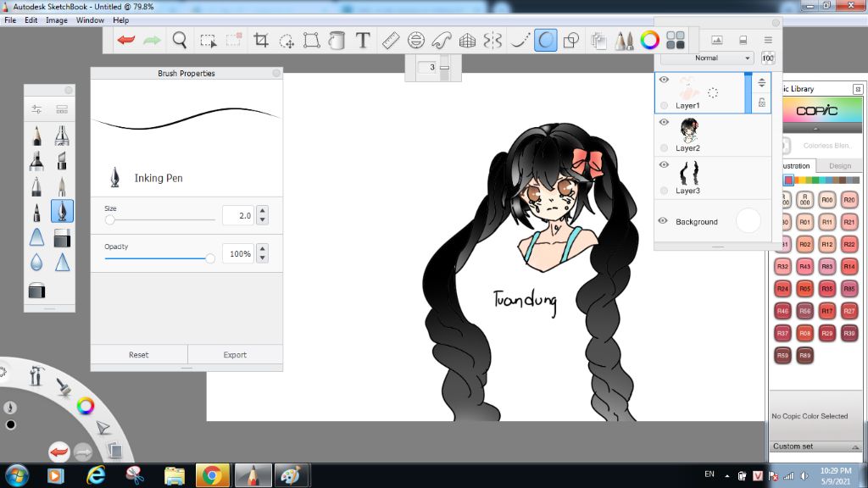868x488 pixels.
Task: Hide Layer1 with its eye icon
Action: click(664, 80)
